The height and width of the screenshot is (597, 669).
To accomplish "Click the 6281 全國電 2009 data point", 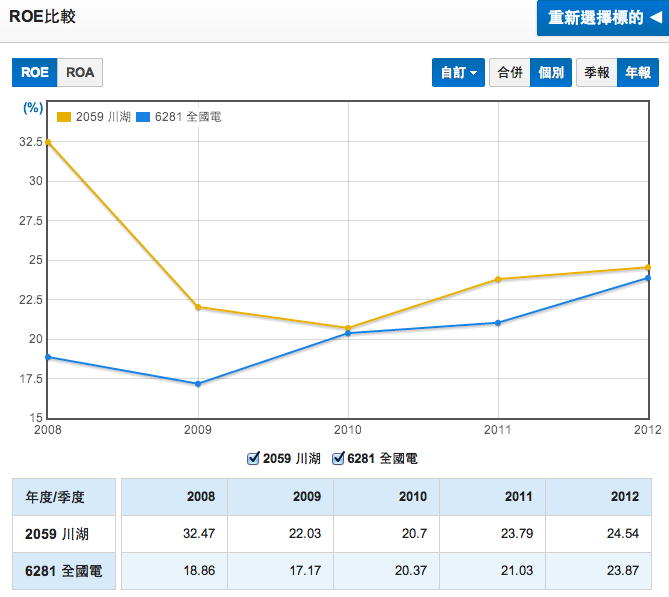I will pyautogui.click(x=198, y=384).
